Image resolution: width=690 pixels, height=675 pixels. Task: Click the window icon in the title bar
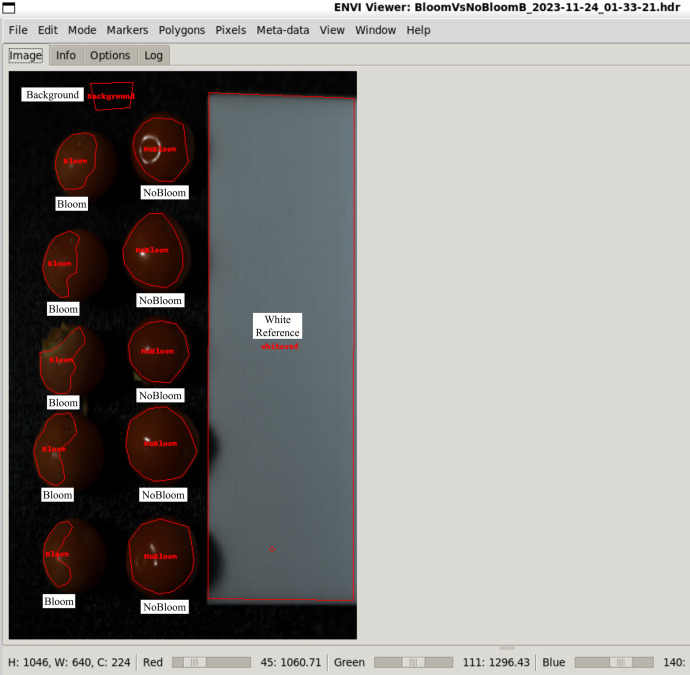(9, 7)
